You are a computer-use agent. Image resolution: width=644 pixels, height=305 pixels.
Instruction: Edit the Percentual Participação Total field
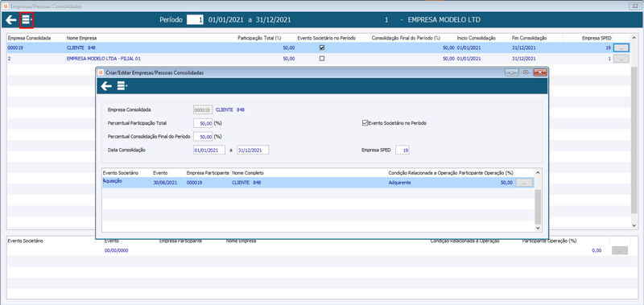(x=203, y=123)
